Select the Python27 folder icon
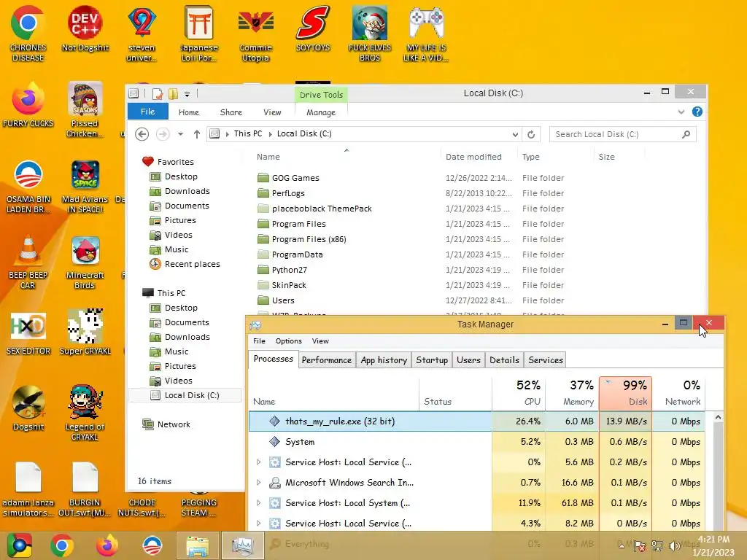 [263, 270]
